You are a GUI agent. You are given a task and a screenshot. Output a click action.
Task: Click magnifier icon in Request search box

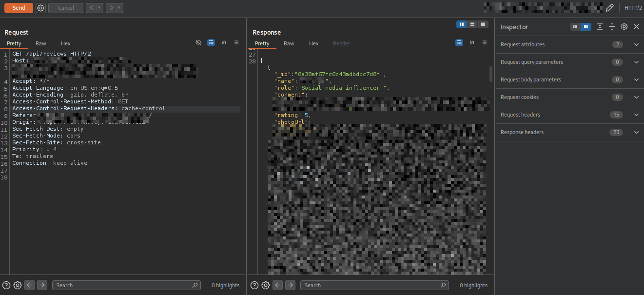pos(195,285)
